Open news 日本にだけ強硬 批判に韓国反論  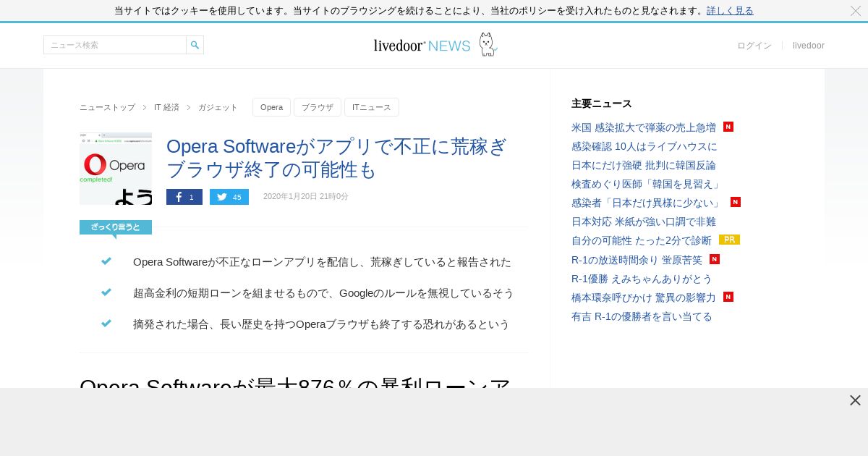[x=644, y=165]
